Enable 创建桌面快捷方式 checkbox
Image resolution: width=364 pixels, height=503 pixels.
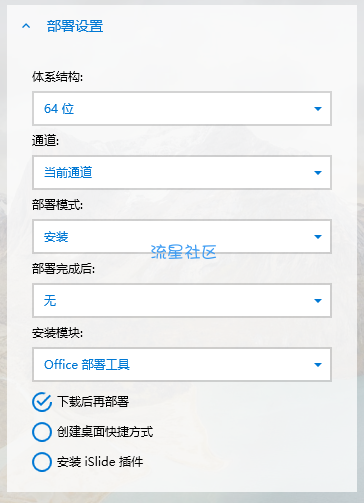pyautogui.click(x=42, y=432)
